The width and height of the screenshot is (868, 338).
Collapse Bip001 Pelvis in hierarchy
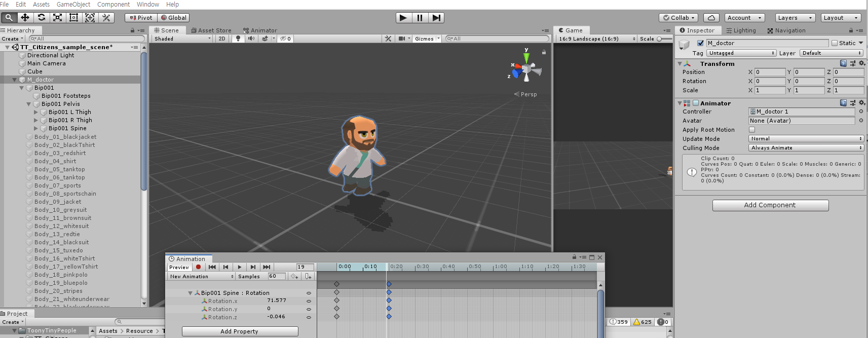click(x=29, y=104)
